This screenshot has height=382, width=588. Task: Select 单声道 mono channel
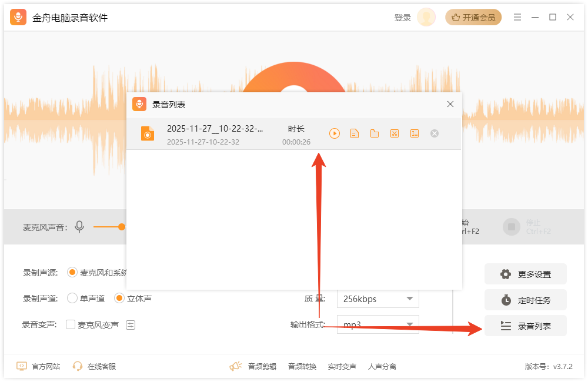[72, 299]
